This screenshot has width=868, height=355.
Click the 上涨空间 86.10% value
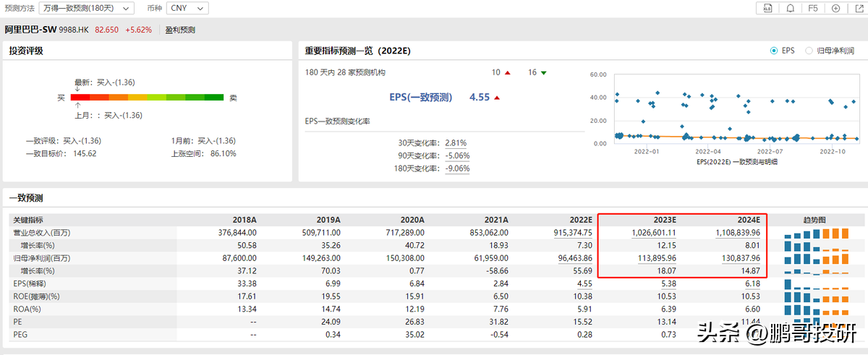223,153
